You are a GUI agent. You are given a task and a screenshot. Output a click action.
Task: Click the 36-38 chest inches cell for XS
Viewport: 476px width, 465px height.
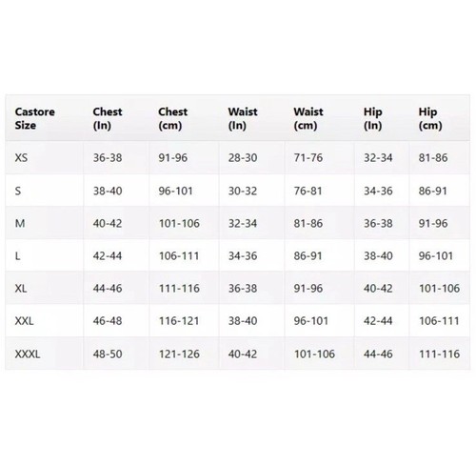(108, 157)
